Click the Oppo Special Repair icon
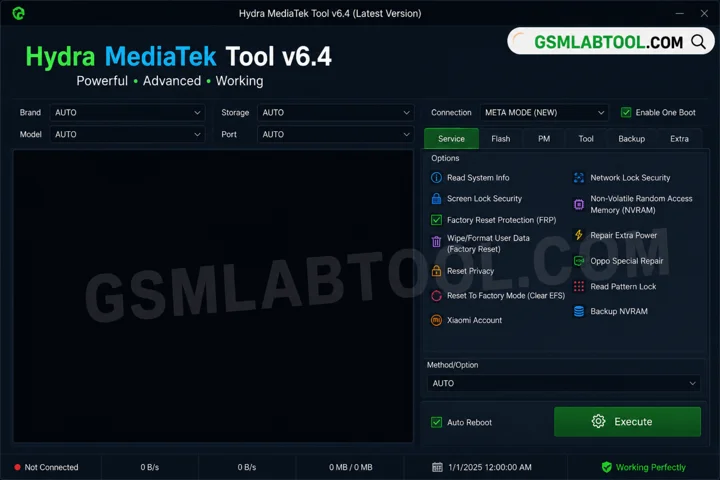Viewport: 720px width, 480px height. pyautogui.click(x=579, y=260)
